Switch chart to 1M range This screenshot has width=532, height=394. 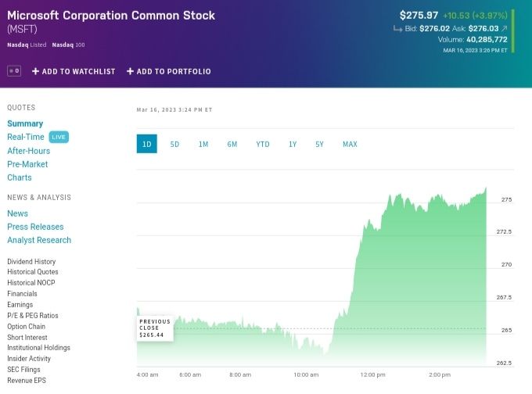(x=203, y=145)
